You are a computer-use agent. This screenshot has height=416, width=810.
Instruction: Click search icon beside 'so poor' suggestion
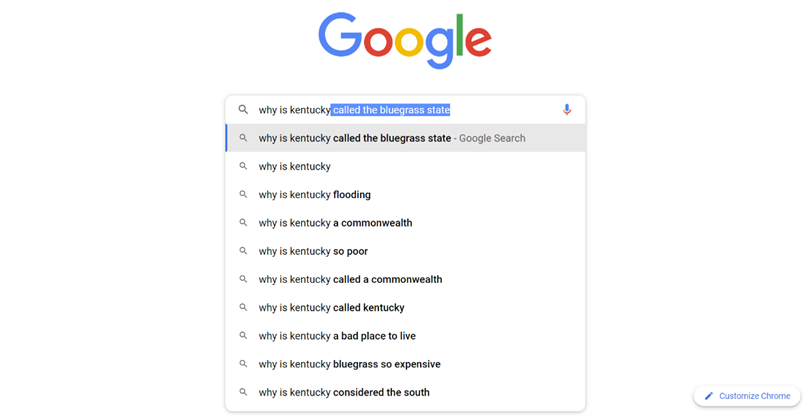[x=243, y=251]
